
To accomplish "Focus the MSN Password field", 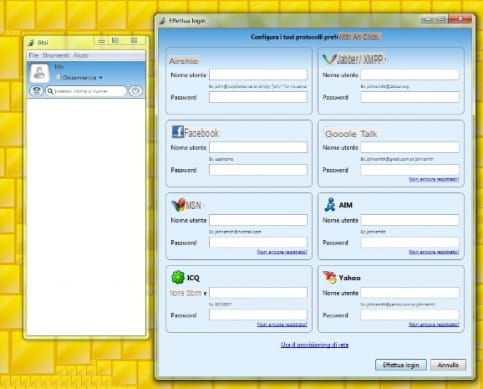I will [x=258, y=242].
